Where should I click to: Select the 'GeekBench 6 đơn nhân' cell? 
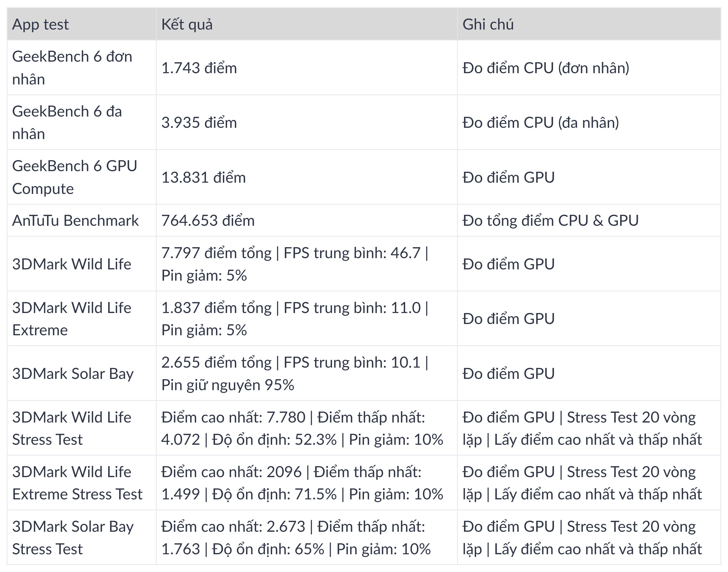81,68
